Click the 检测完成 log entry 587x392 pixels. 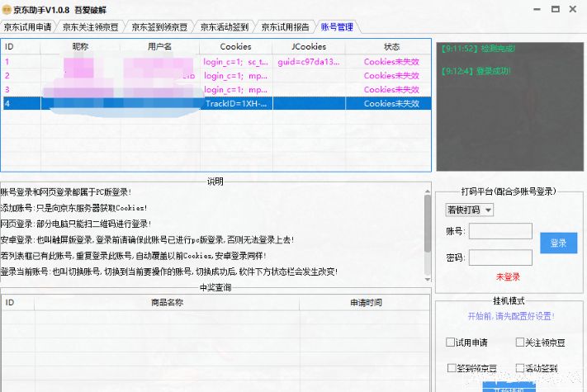tap(478, 48)
